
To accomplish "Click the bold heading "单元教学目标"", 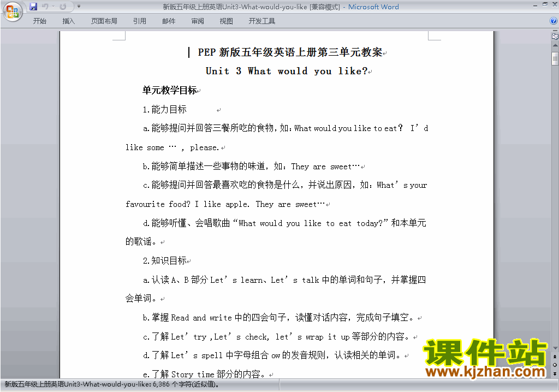I will 169,90.
